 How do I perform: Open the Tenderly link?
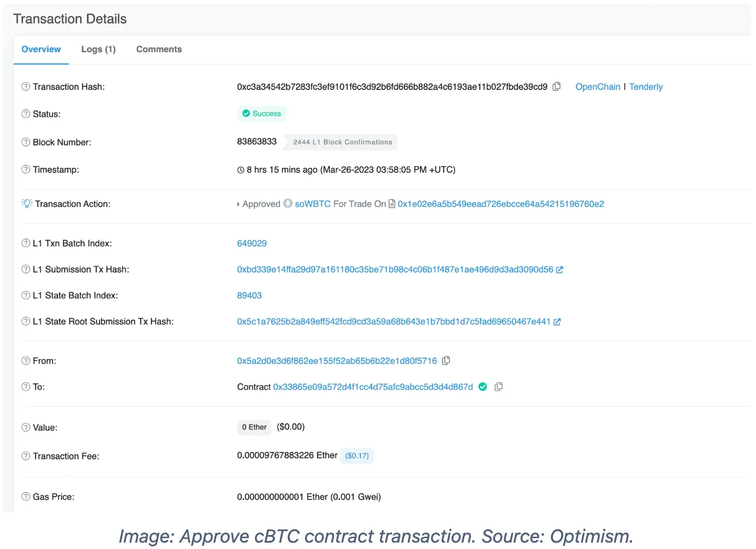pyautogui.click(x=646, y=87)
